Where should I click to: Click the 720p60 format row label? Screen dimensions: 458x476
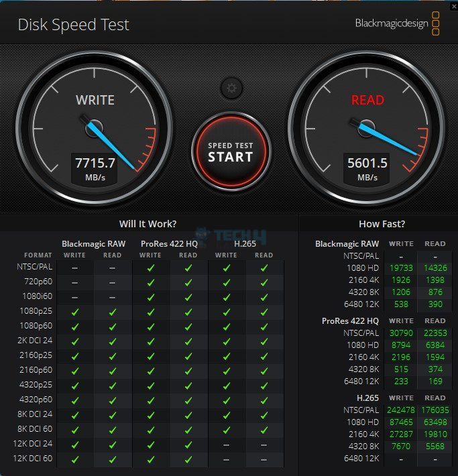38,282
